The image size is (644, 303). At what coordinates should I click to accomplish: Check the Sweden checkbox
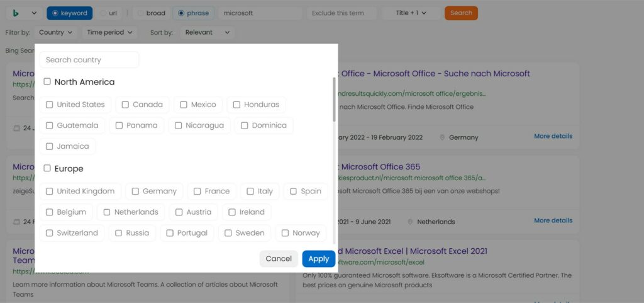(x=228, y=233)
